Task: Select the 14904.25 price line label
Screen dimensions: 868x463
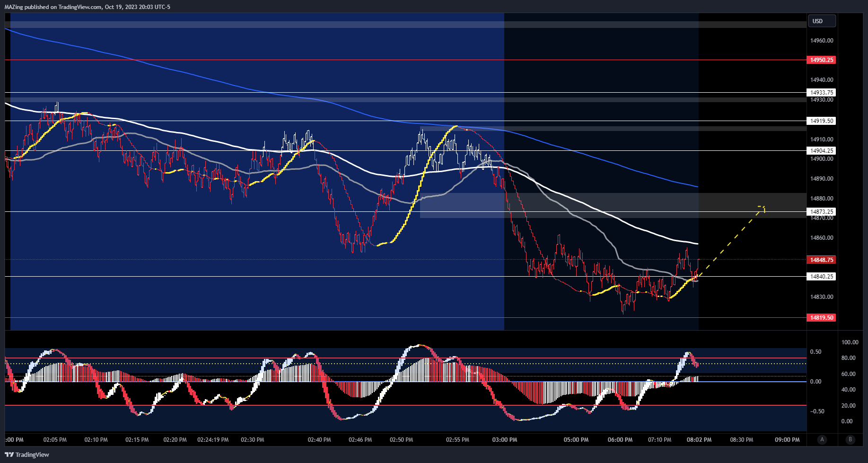Action: tap(821, 151)
